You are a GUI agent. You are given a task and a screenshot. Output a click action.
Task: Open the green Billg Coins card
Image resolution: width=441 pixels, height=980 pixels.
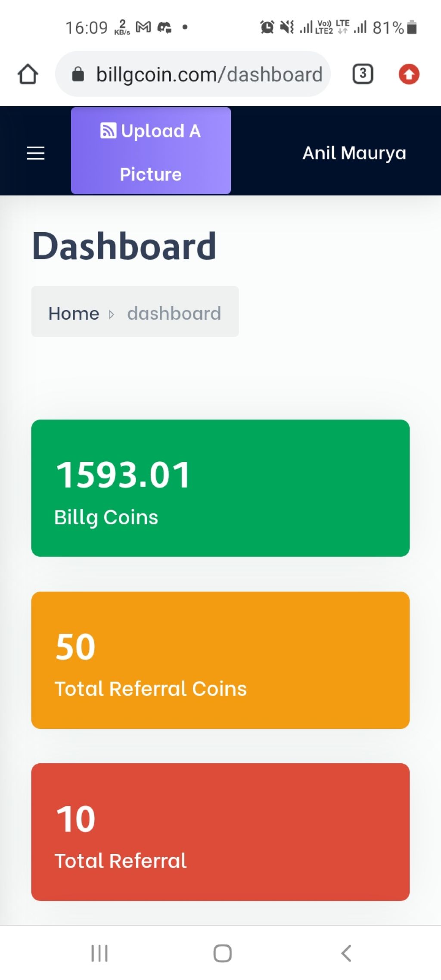pyautogui.click(x=220, y=488)
